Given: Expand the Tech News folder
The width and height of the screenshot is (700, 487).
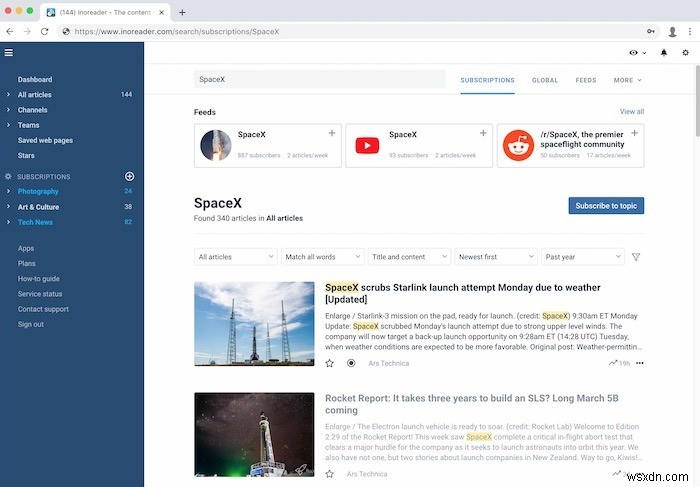Looking at the screenshot, I should (x=8, y=222).
